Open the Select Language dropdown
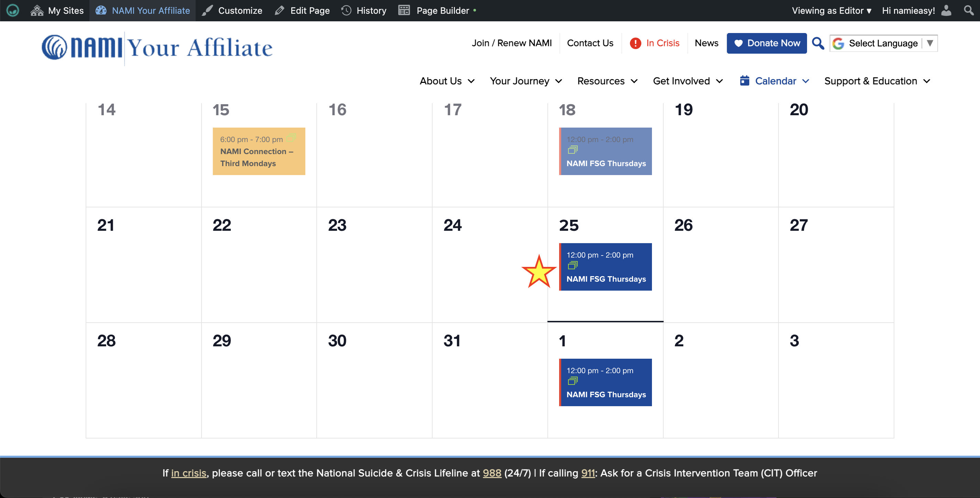This screenshot has height=498, width=980. tap(884, 43)
